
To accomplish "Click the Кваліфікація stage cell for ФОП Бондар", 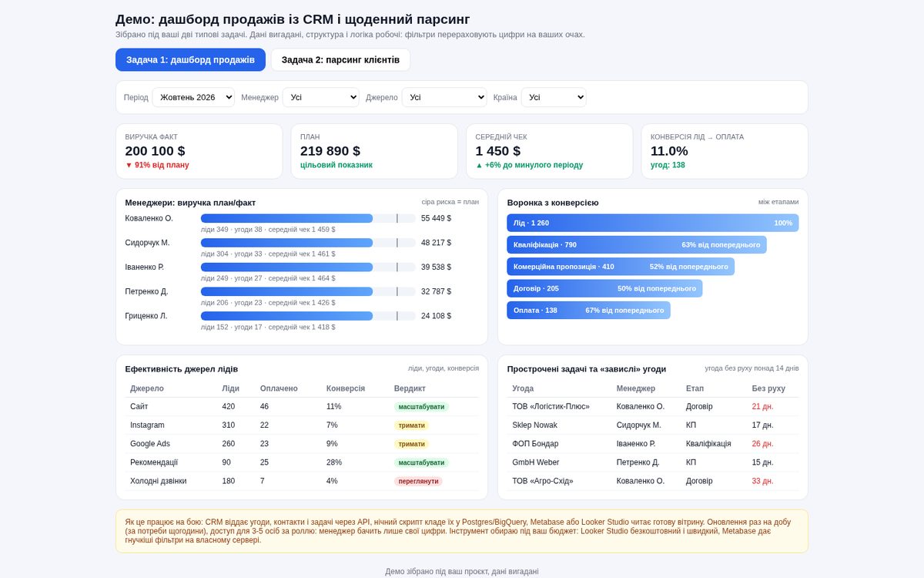I will click(708, 443).
